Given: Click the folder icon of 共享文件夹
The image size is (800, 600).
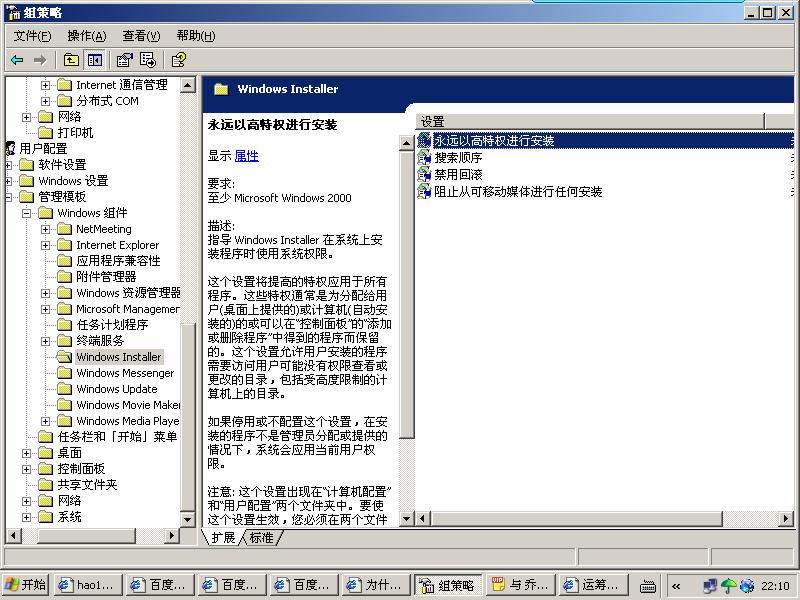Looking at the screenshot, I should [45, 485].
